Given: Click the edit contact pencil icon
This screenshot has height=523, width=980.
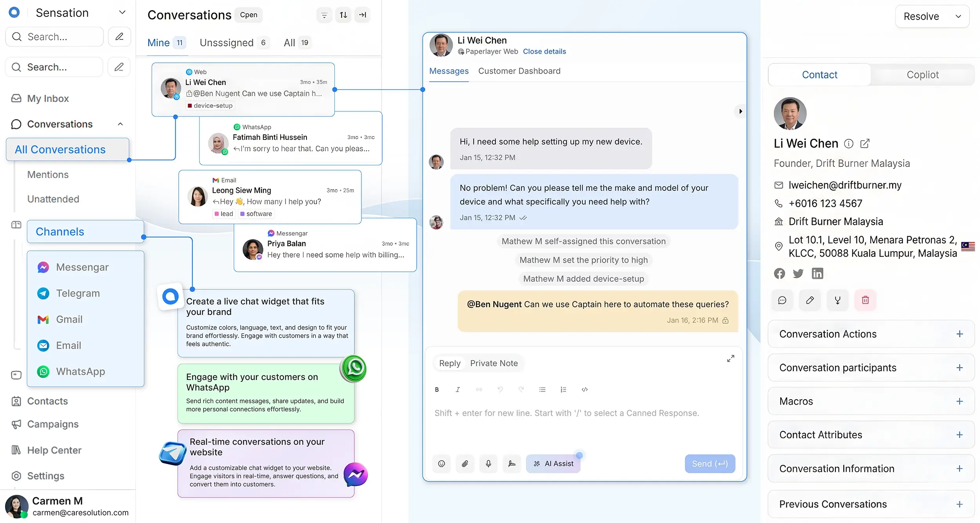Looking at the screenshot, I should [x=810, y=300].
